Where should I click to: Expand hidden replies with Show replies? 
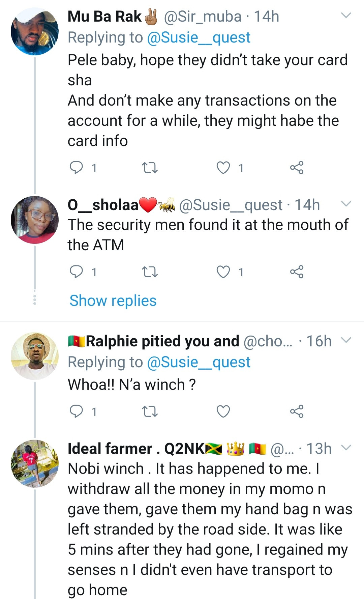[113, 301]
